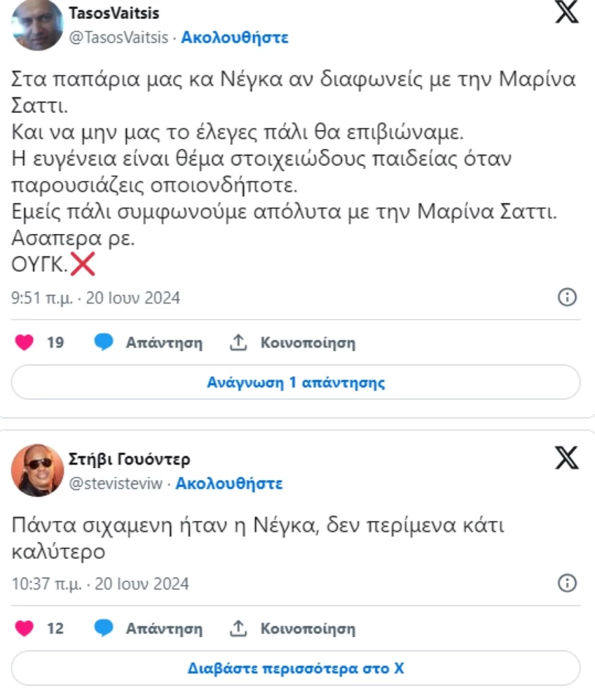
Task: Like the first tweet with the heart icon
Action: (24, 342)
